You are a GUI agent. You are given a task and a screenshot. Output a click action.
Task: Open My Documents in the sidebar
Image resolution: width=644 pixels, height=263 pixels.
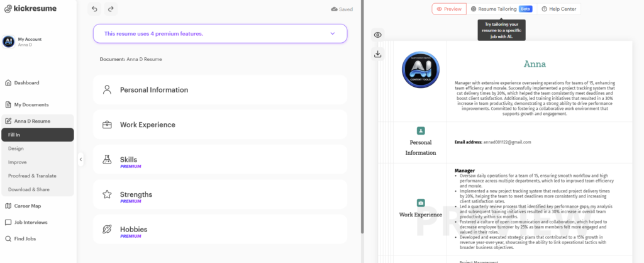point(31,104)
